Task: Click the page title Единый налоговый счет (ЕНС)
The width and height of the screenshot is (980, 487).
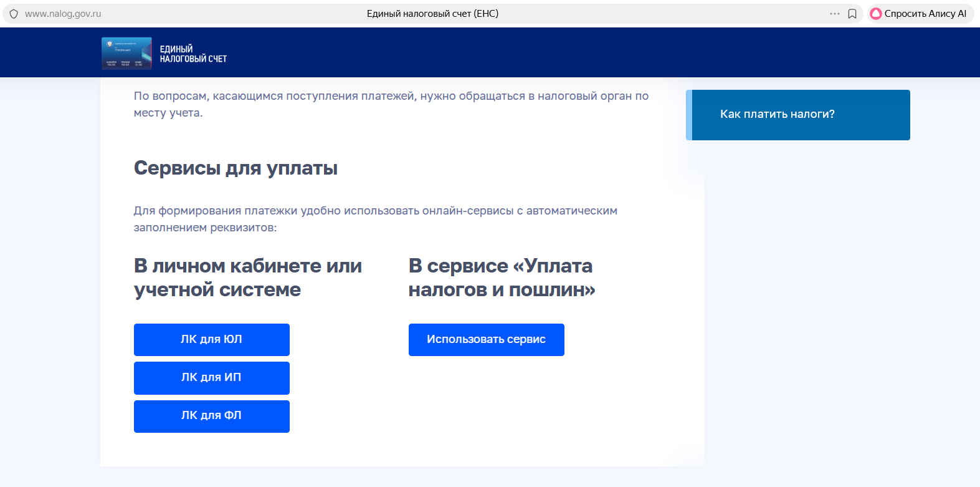Action: (x=432, y=14)
